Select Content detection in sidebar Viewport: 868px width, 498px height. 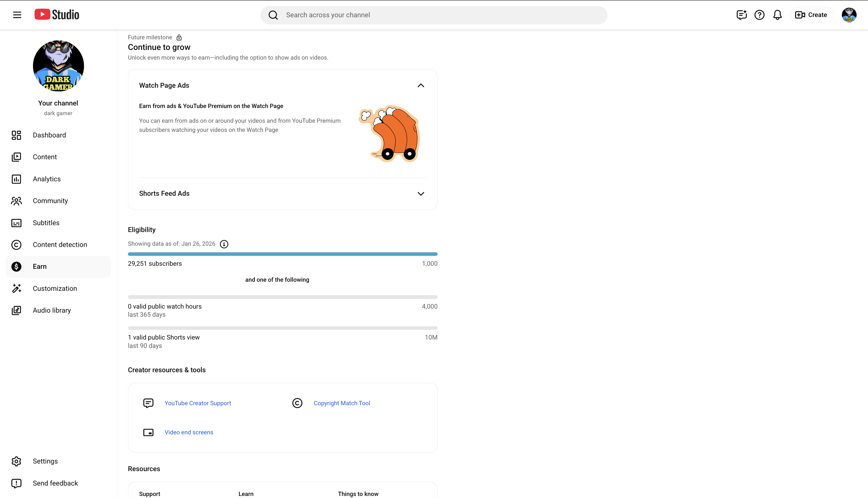[x=58, y=244]
